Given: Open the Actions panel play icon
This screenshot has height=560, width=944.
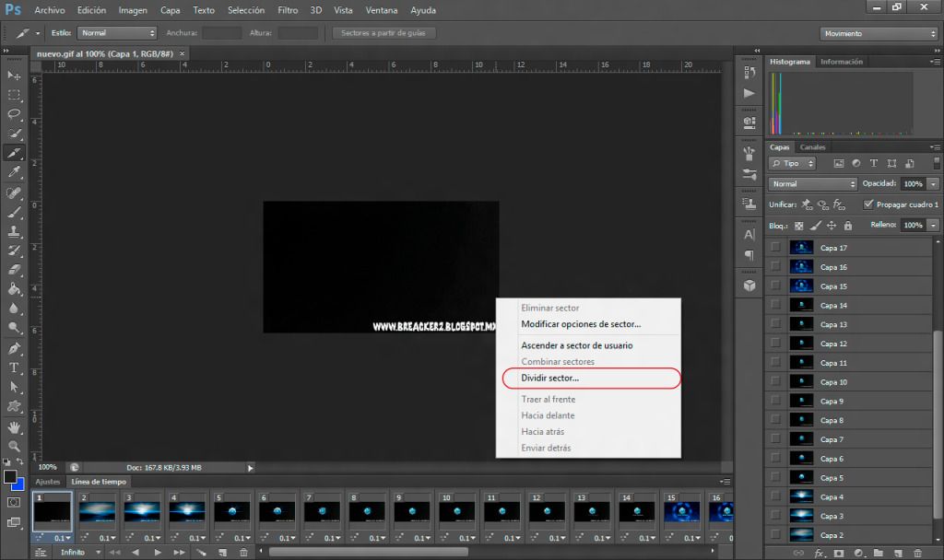Looking at the screenshot, I should click(749, 93).
